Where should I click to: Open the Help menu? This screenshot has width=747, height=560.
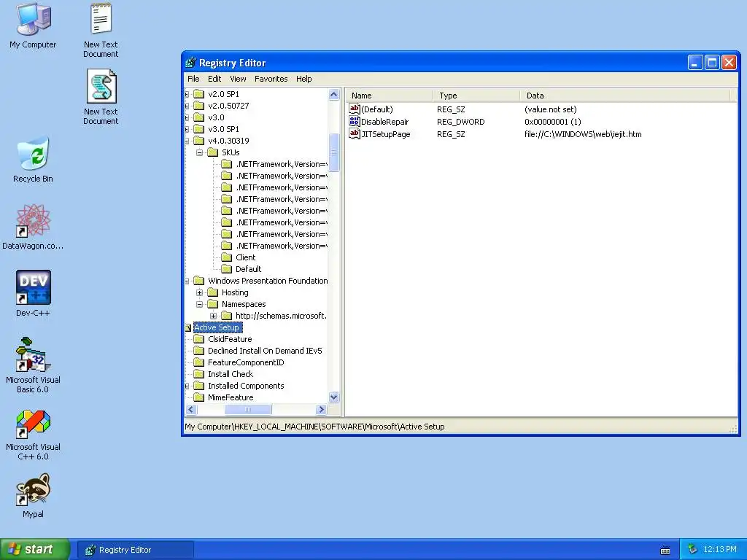(x=304, y=79)
